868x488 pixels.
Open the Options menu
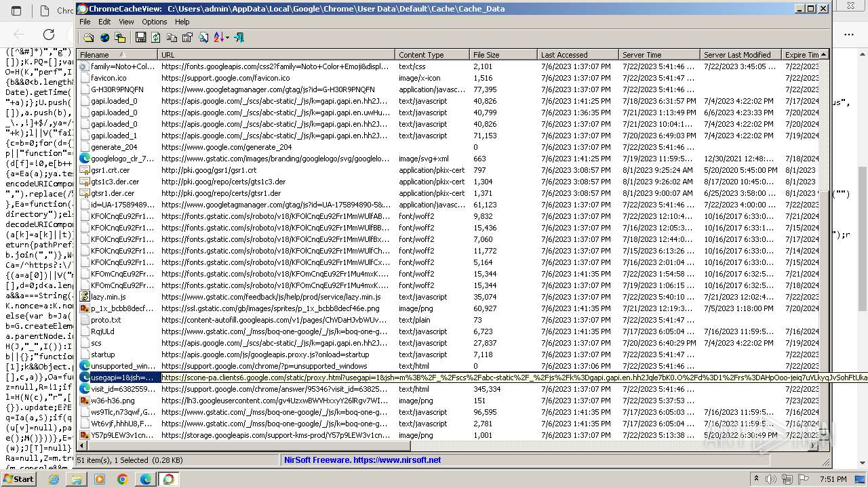click(155, 22)
